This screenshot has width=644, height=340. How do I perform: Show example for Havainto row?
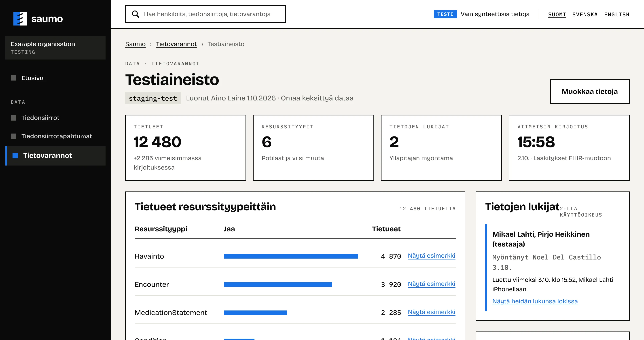click(x=432, y=255)
